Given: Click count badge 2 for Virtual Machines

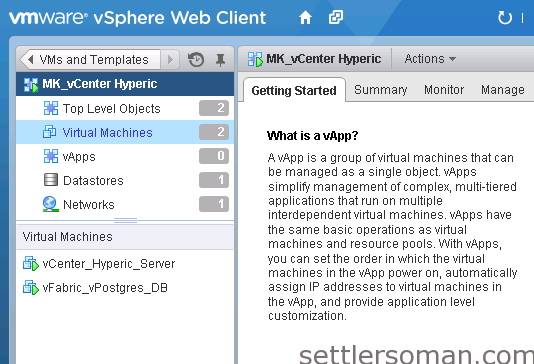Looking at the screenshot, I should 214,132.
